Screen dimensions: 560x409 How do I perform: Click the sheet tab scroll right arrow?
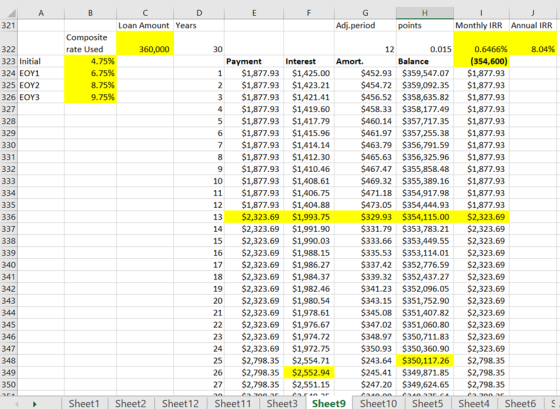tap(35, 404)
